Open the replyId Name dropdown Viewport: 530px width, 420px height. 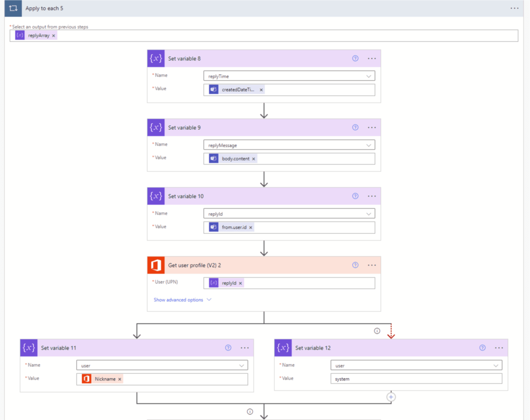click(x=369, y=214)
